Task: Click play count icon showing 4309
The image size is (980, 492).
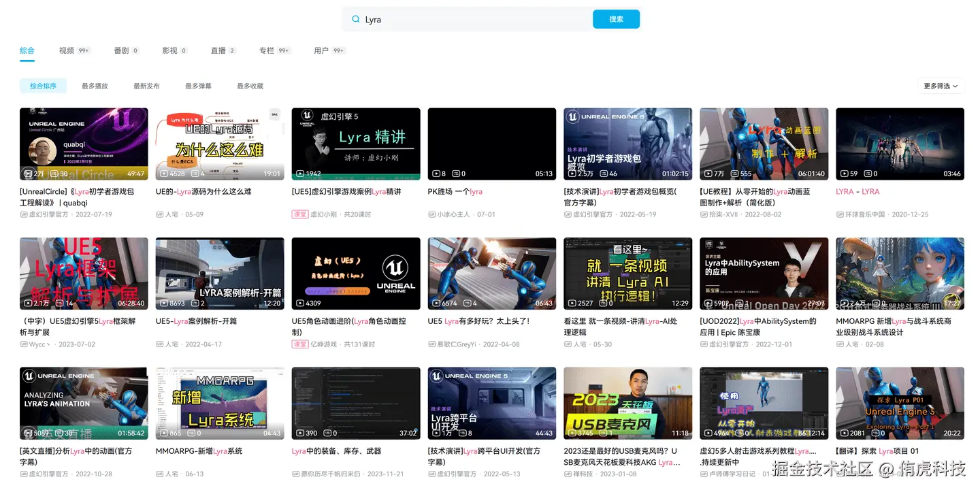Action: [x=300, y=304]
